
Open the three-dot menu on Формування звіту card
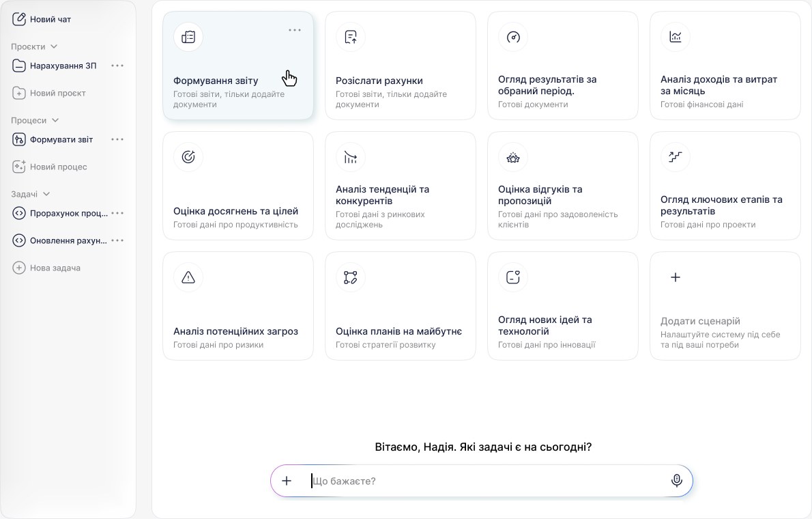[295, 30]
